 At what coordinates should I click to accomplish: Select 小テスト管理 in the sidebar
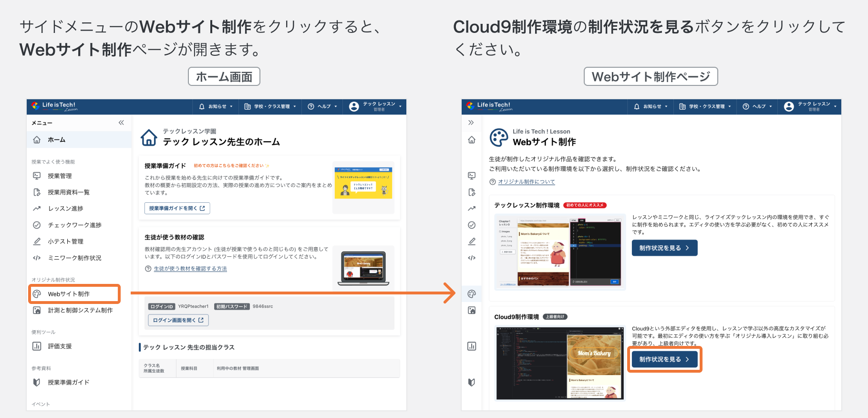coord(79,241)
